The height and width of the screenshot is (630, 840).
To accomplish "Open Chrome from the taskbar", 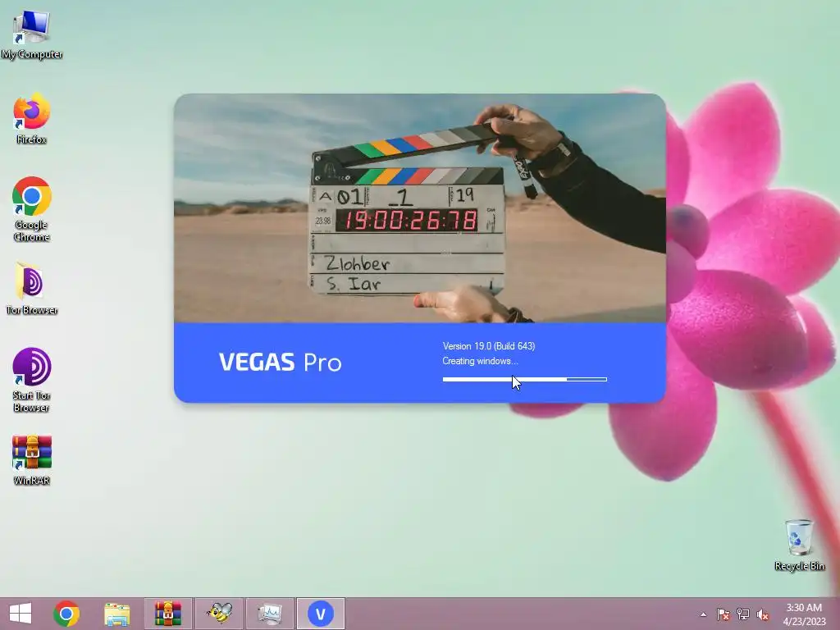I will (x=66, y=614).
